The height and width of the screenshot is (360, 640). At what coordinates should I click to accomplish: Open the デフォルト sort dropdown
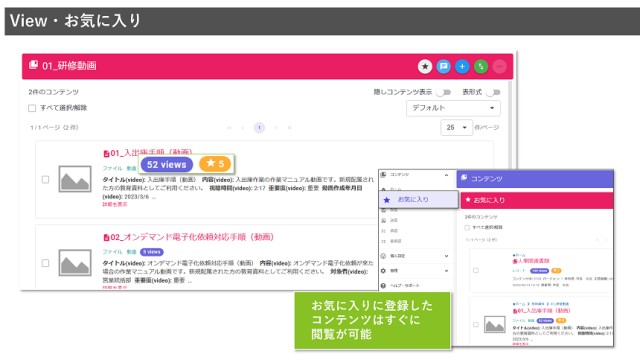click(x=453, y=108)
